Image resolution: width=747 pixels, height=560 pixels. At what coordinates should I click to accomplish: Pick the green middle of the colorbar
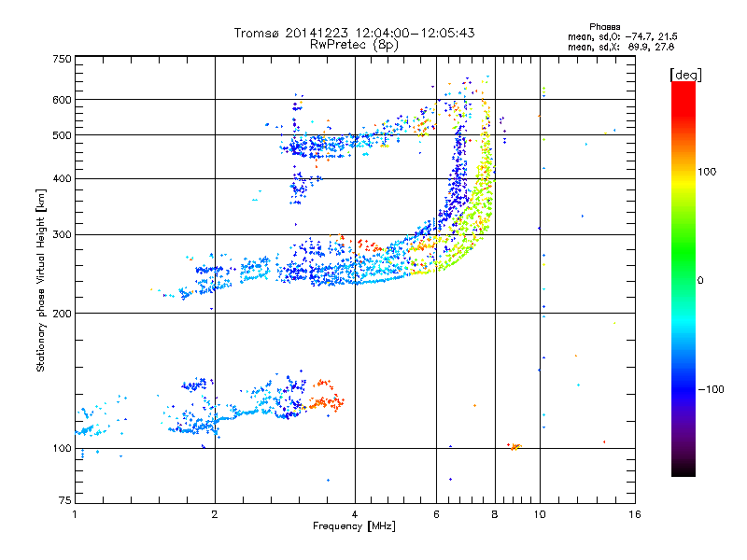tap(684, 258)
